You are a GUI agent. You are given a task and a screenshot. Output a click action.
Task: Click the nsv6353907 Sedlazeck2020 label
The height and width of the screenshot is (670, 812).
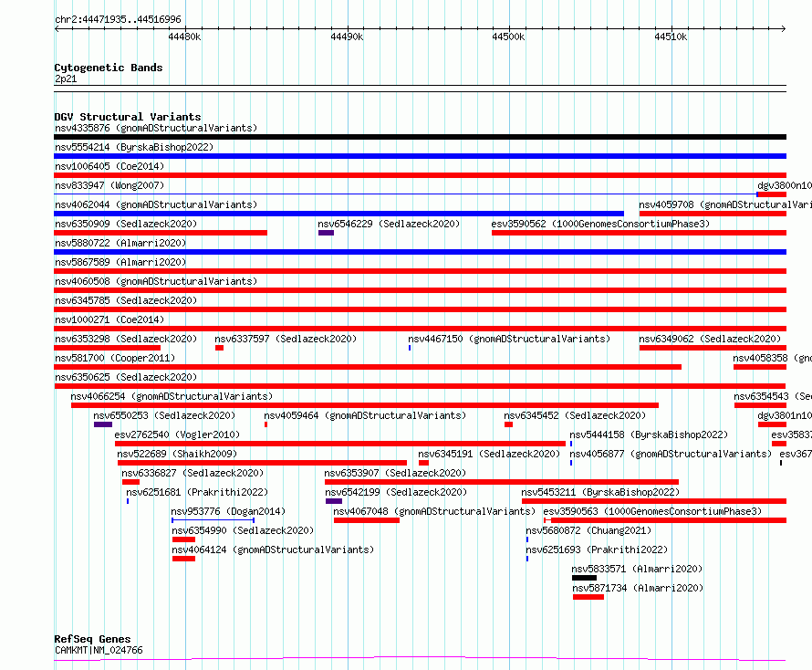pos(395,473)
